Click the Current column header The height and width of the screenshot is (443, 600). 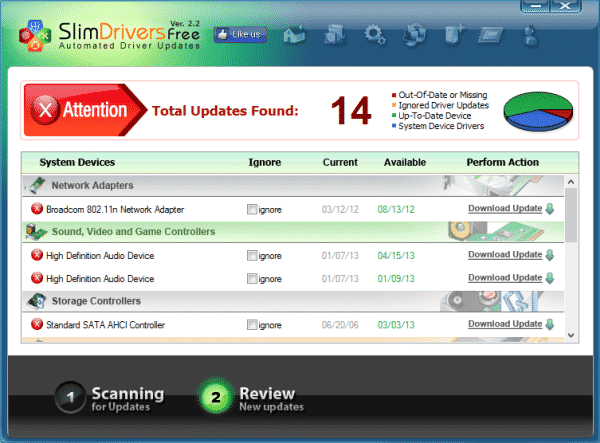click(340, 162)
